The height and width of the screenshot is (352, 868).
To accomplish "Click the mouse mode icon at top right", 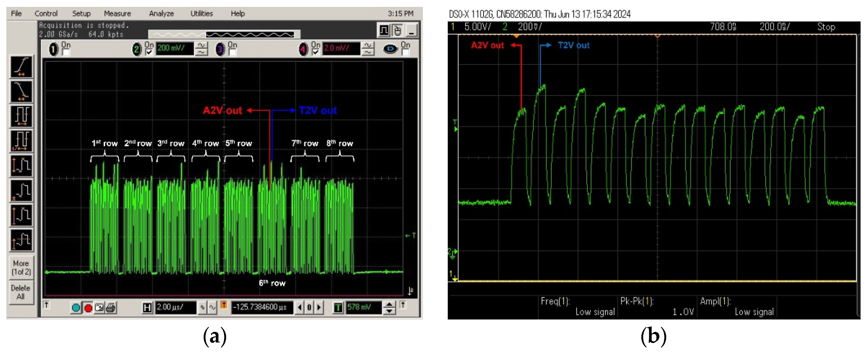I will 398,31.
